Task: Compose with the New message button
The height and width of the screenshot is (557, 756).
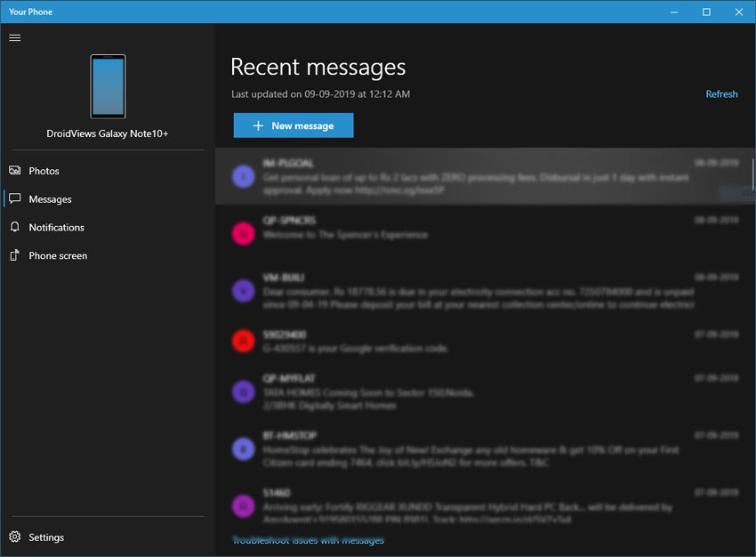Action: pos(294,125)
